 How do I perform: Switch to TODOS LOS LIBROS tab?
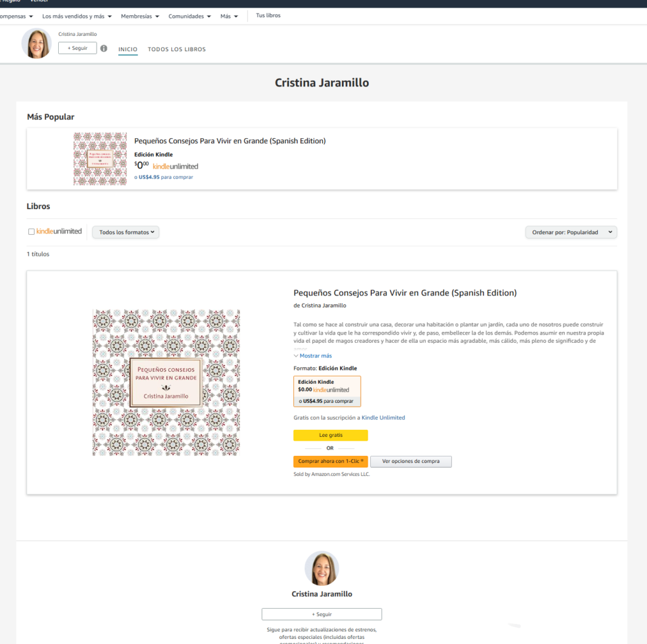coord(177,49)
